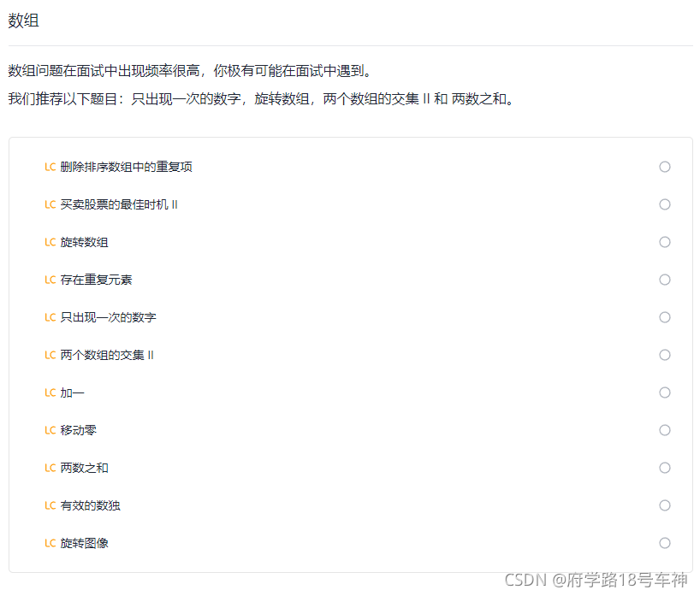Viewport: 700px width, 596px height.
Task: Click the LC icon beside the 旋转数组 list item
Action: point(50,242)
